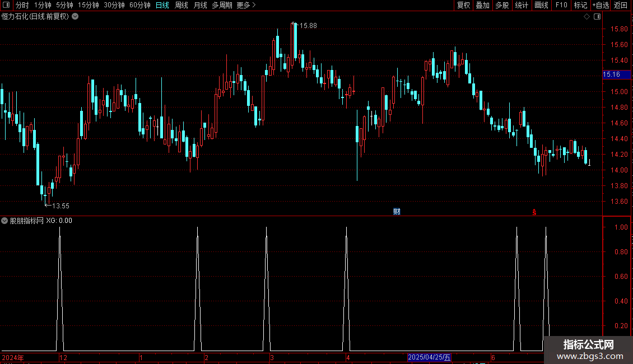Viewport: 633px width, 364px height.
Task: Switch to 月线 monthly chart
Action: point(200,5)
